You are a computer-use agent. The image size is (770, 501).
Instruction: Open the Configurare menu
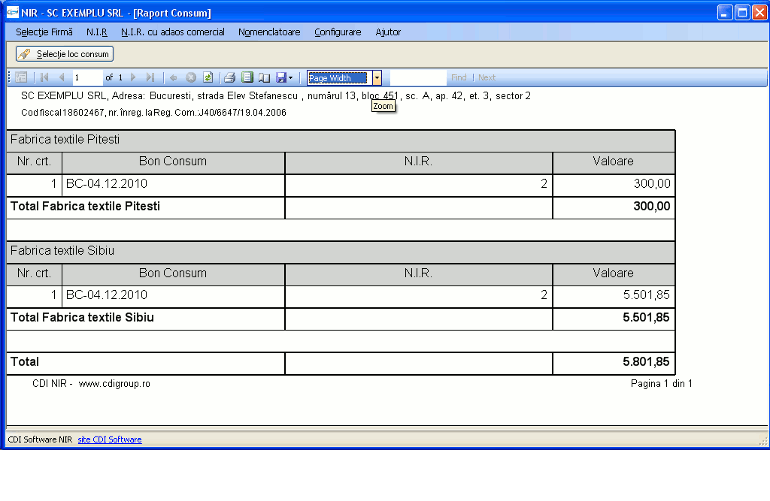[x=337, y=32]
